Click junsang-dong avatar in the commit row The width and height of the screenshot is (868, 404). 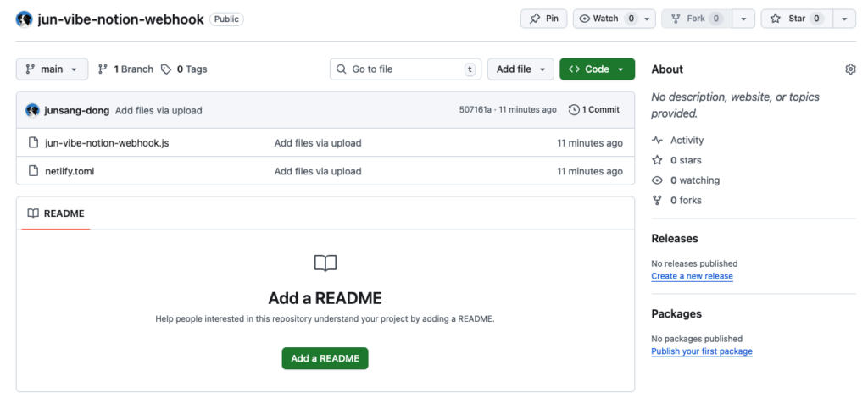point(32,110)
